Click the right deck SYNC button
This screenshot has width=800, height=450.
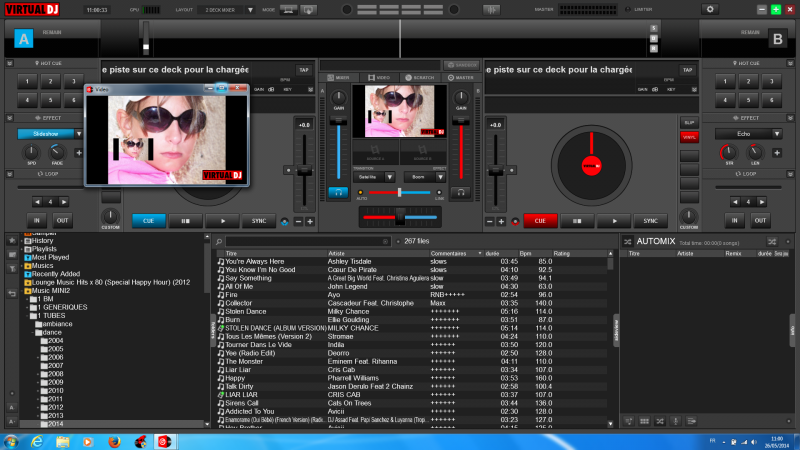coord(649,221)
